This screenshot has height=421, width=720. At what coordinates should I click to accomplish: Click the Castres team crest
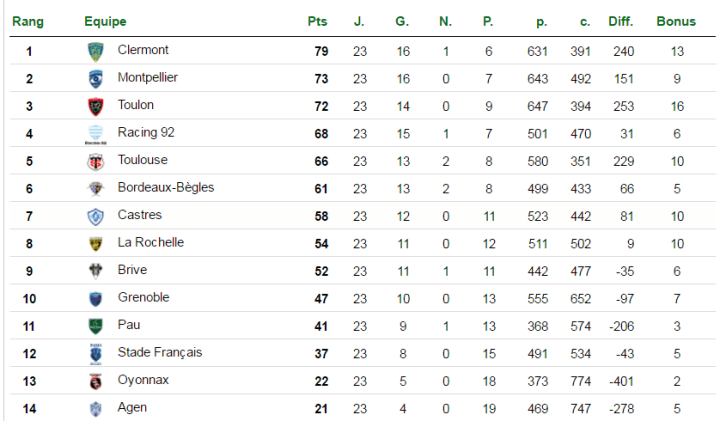(x=96, y=216)
